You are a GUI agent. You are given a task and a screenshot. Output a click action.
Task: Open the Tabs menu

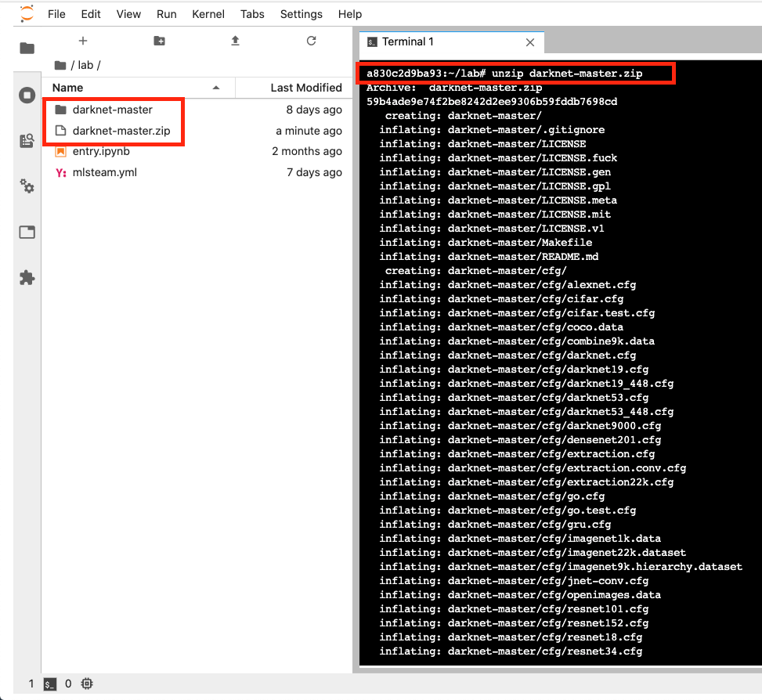252,14
